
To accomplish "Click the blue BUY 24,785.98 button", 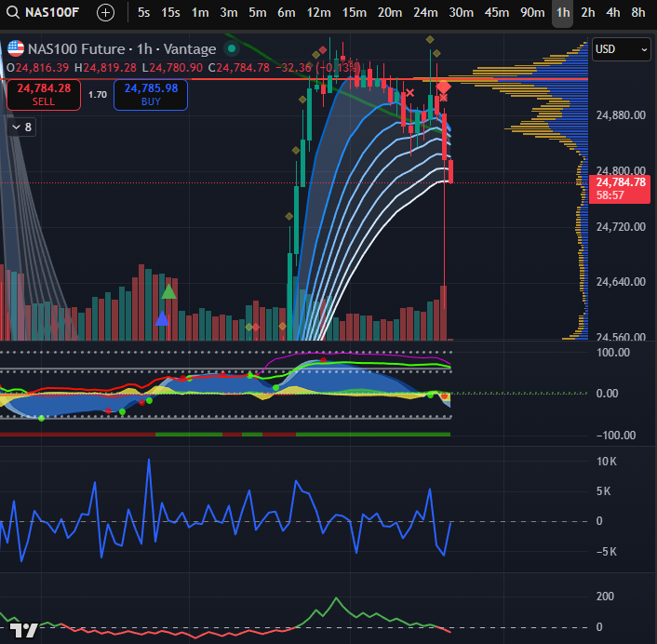I will (151, 95).
